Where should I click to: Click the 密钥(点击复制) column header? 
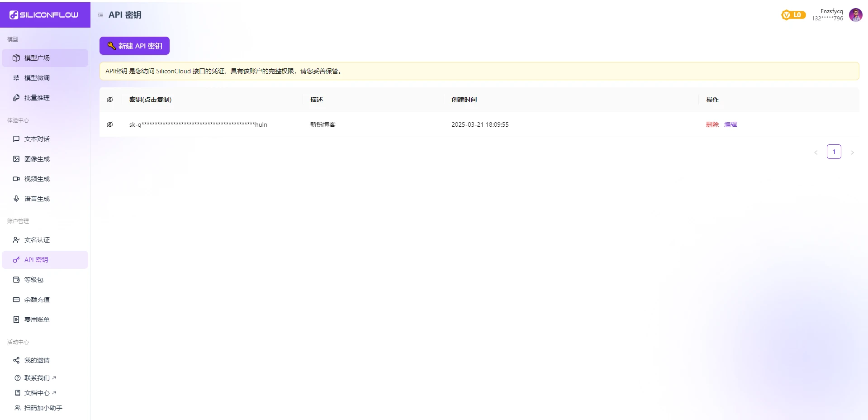click(x=151, y=100)
